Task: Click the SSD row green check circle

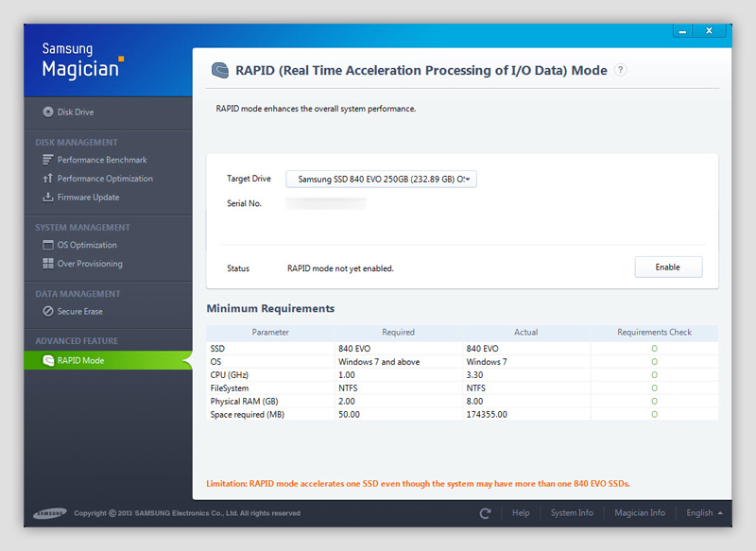Action: click(x=654, y=349)
